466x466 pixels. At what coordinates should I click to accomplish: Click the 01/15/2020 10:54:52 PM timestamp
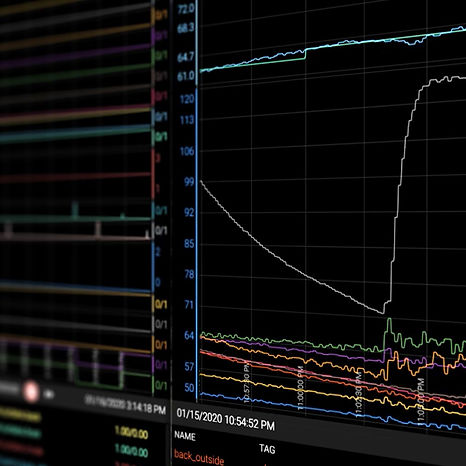click(x=226, y=419)
